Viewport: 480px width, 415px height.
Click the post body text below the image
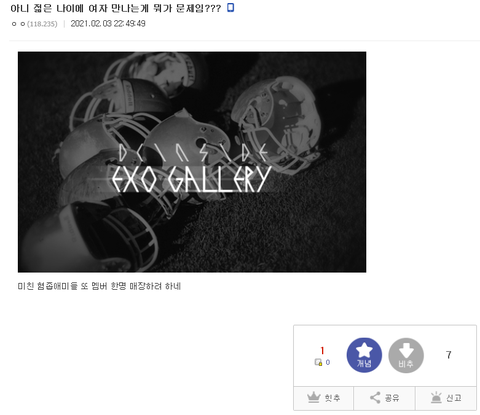click(x=99, y=286)
